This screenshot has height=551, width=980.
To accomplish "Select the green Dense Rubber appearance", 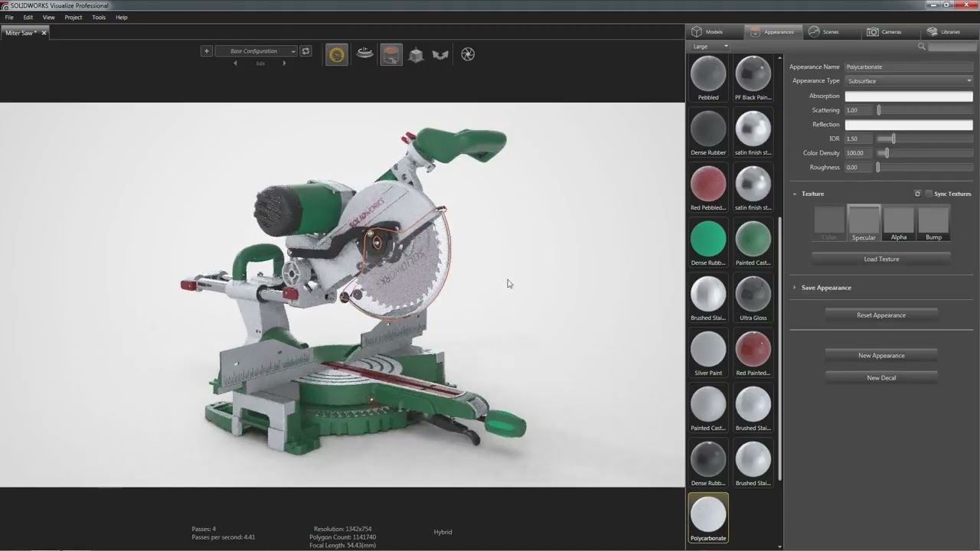I will click(708, 244).
